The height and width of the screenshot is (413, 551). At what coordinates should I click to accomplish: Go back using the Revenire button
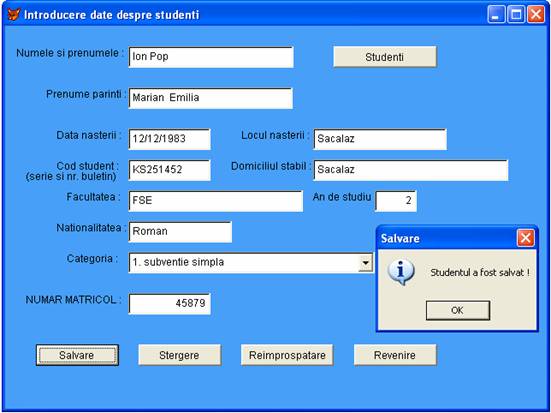tap(395, 355)
